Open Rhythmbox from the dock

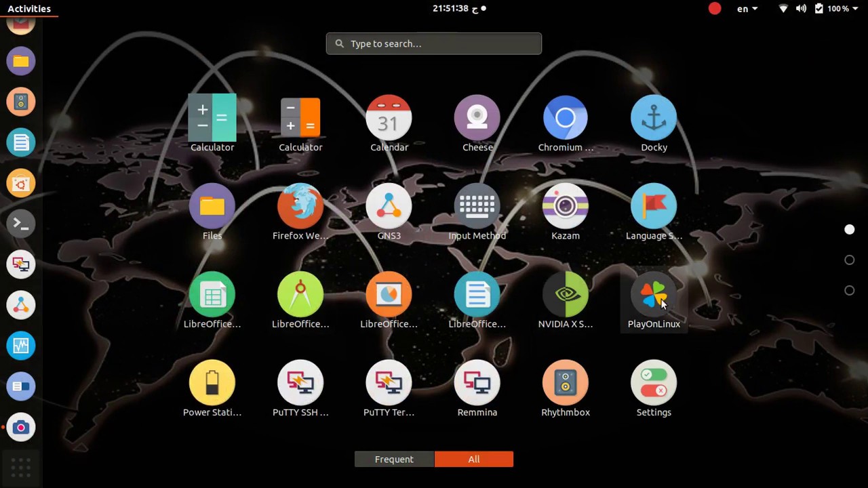click(x=21, y=102)
